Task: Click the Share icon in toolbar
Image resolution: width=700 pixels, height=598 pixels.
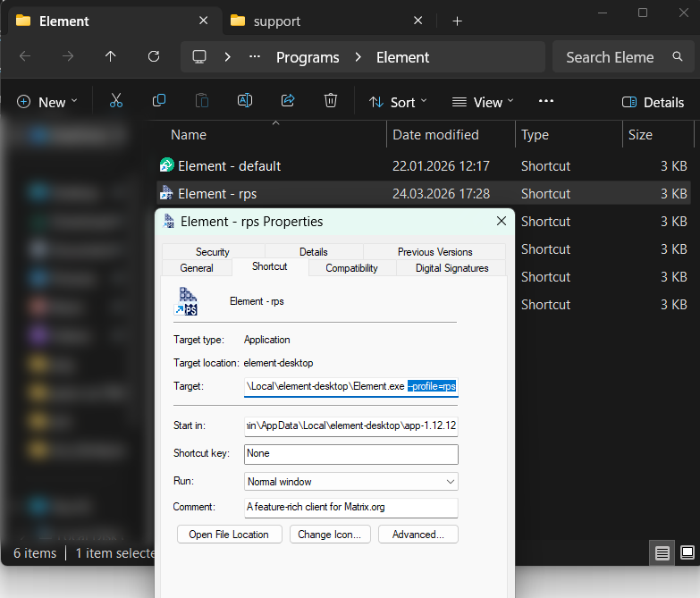Action: point(288,102)
